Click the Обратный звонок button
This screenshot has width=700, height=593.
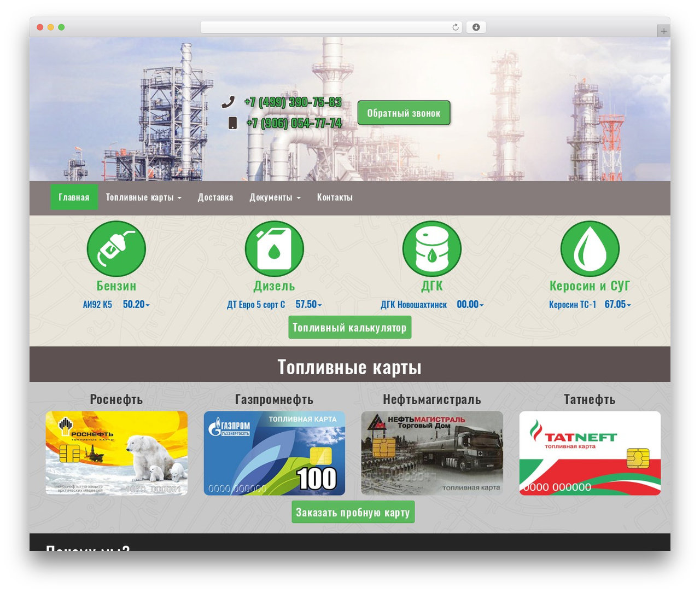[x=404, y=113]
